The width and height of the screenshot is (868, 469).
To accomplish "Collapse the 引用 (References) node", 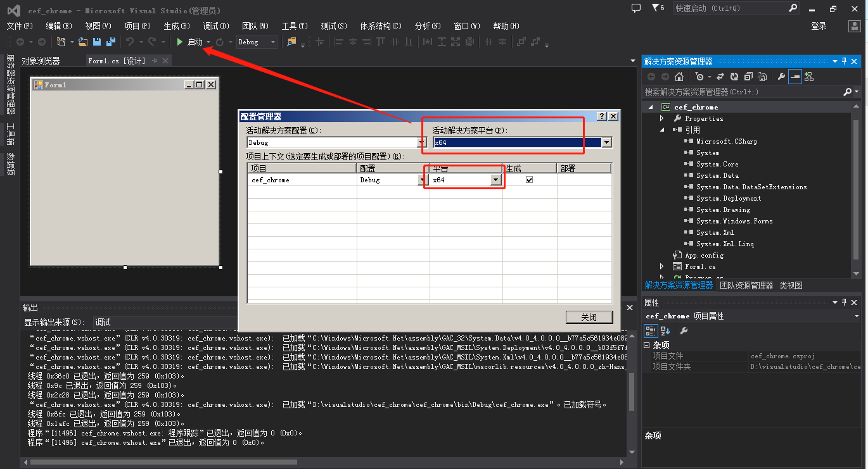I will 661,130.
